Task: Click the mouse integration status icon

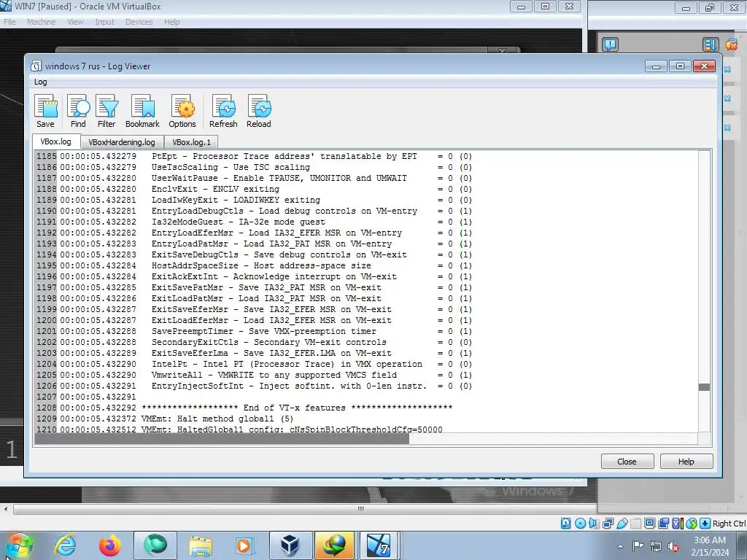Action: [x=692, y=524]
